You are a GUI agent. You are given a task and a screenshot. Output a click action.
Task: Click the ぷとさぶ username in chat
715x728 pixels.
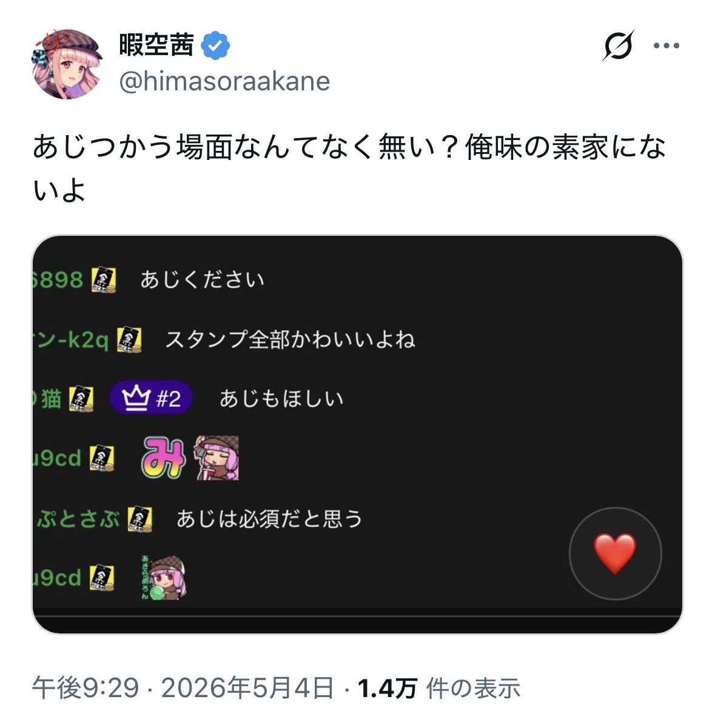tap(79, 519)
